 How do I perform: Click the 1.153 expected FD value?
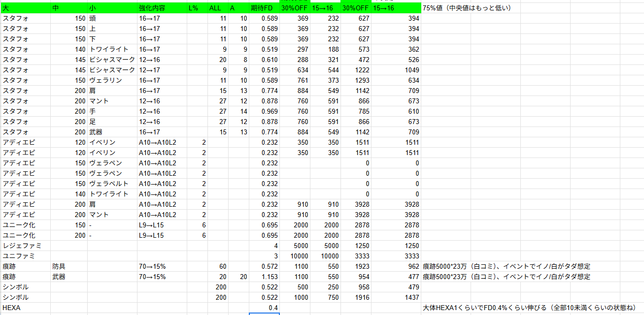point(265,277)
